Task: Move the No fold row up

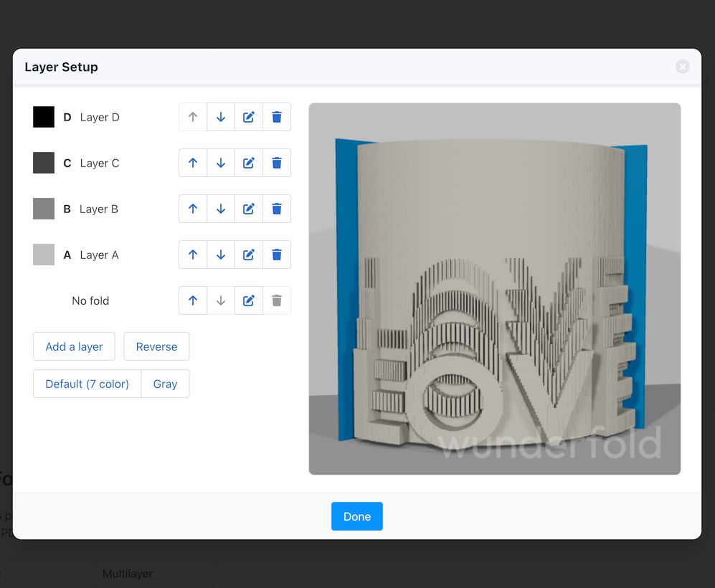Action: [x=192, y=300]
